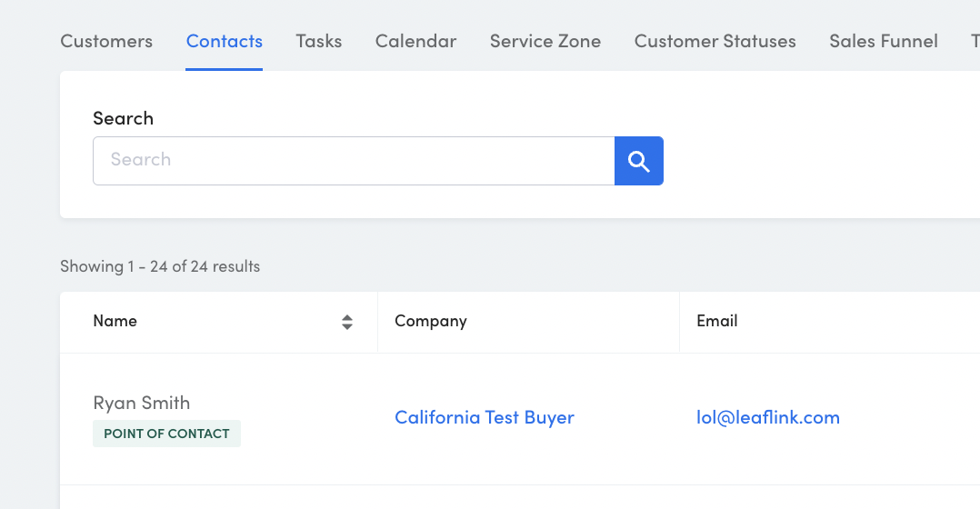Click the Name column header label
Image resolution: width=980 pixels, height=509 pixels.
click(115, 321)
